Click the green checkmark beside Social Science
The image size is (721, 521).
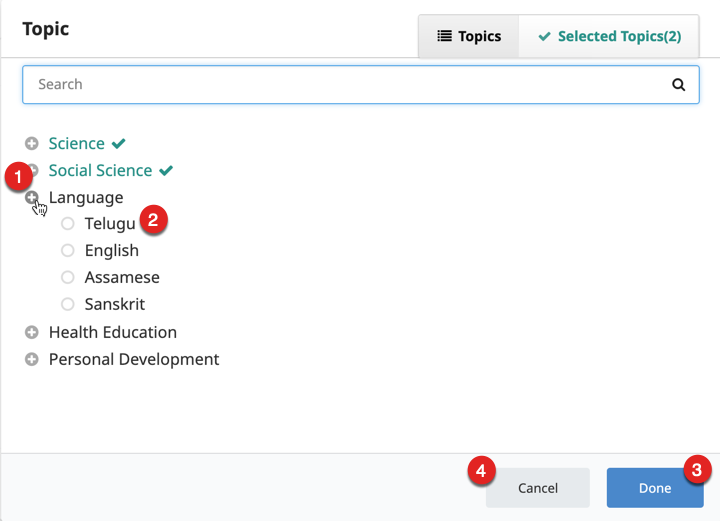(166, 171)
